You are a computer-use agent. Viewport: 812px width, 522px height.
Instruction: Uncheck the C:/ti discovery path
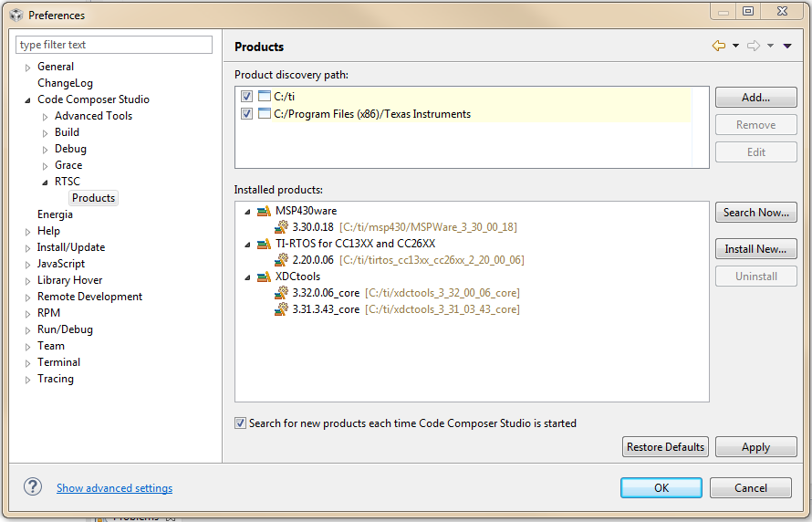pyautogui.click(x=246, y=97)
